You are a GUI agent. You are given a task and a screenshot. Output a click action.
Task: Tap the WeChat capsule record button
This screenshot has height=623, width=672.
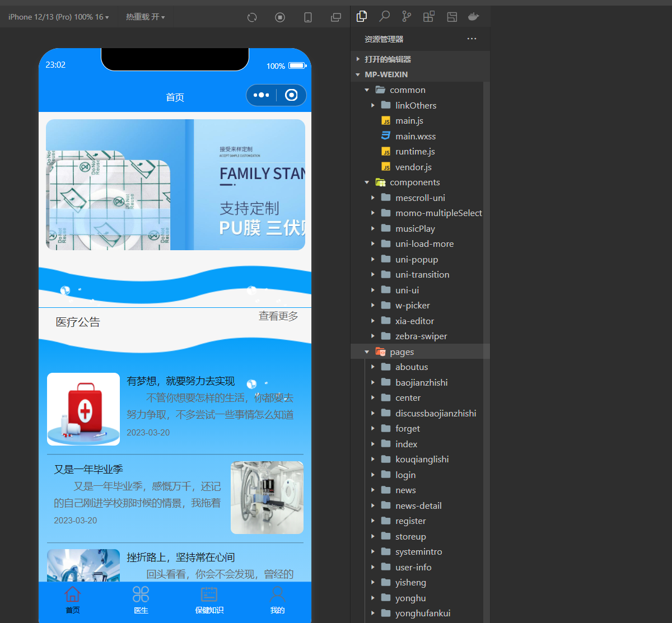pyautogui.click(x=291, y=95)
